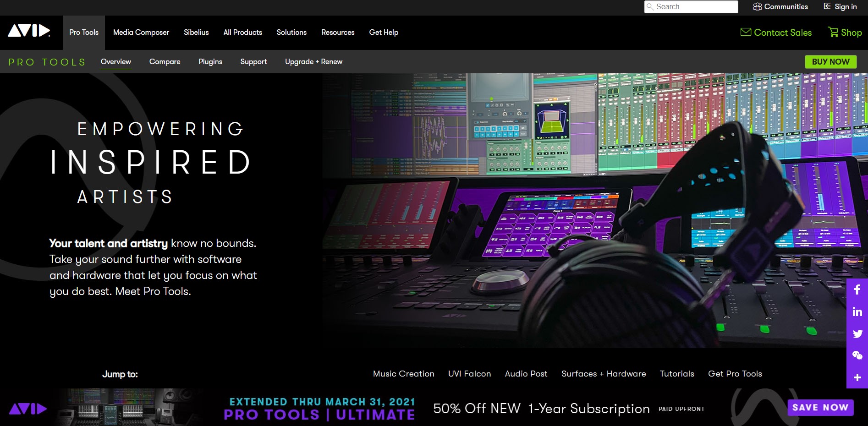The width and height of the screenshot is (868, 426).
Task: Go to the Shop link
Action: (x=851, y=33)
